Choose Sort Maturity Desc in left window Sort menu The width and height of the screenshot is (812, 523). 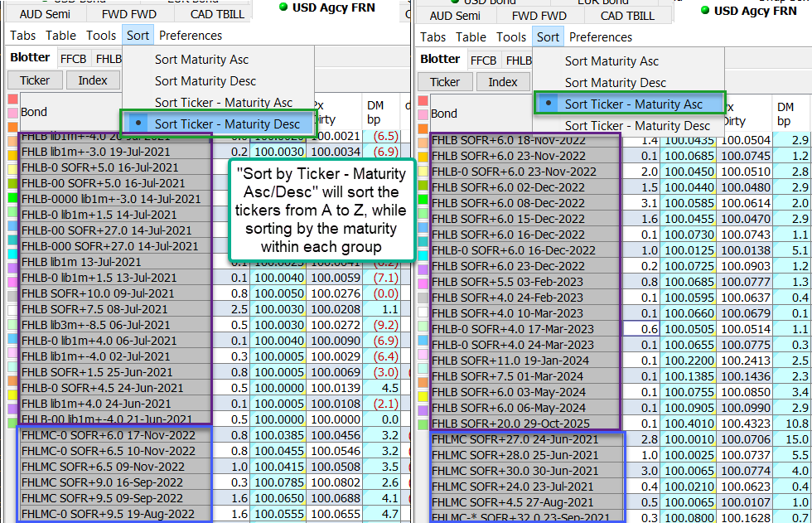205,80
